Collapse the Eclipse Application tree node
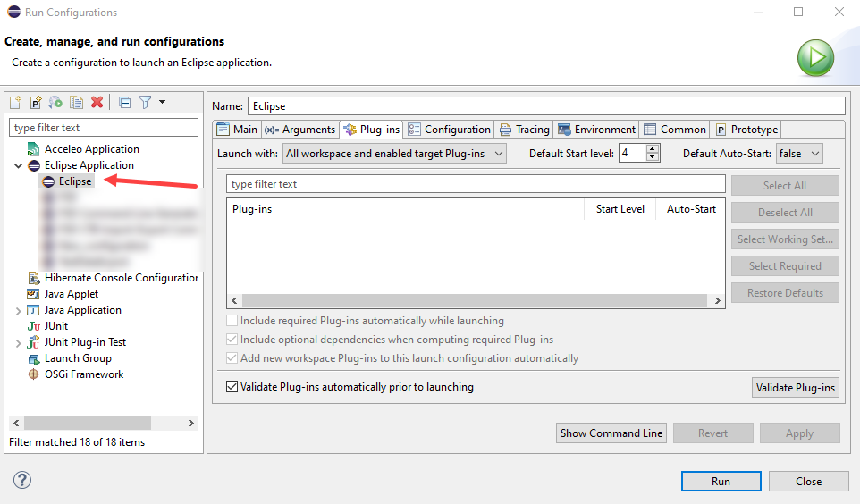 click(x=18, y=165)
